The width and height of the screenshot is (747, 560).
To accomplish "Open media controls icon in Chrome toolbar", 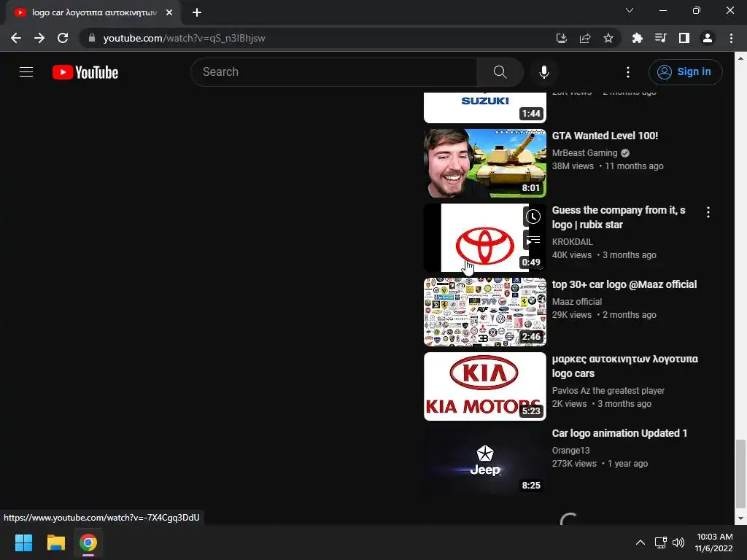I will [660, 38].
